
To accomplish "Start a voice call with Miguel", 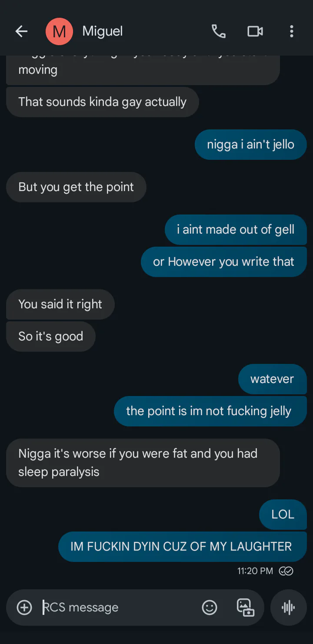I will 218,31.
